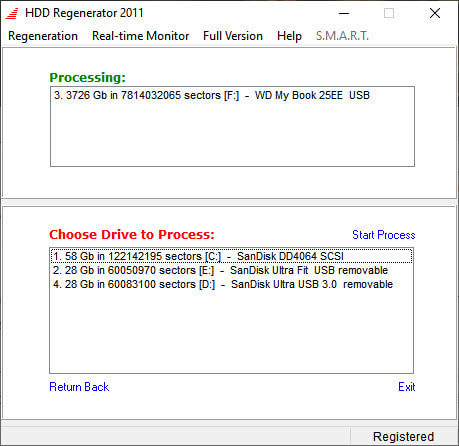Select the WD My Book 25EE entry in Processing
This screenshot has height=446, width=459.
[232, 95]
